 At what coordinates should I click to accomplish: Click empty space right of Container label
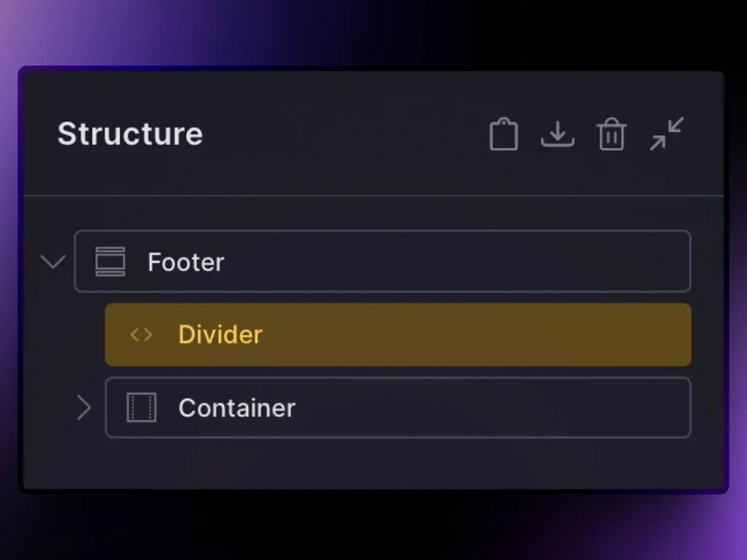[489, 408]
